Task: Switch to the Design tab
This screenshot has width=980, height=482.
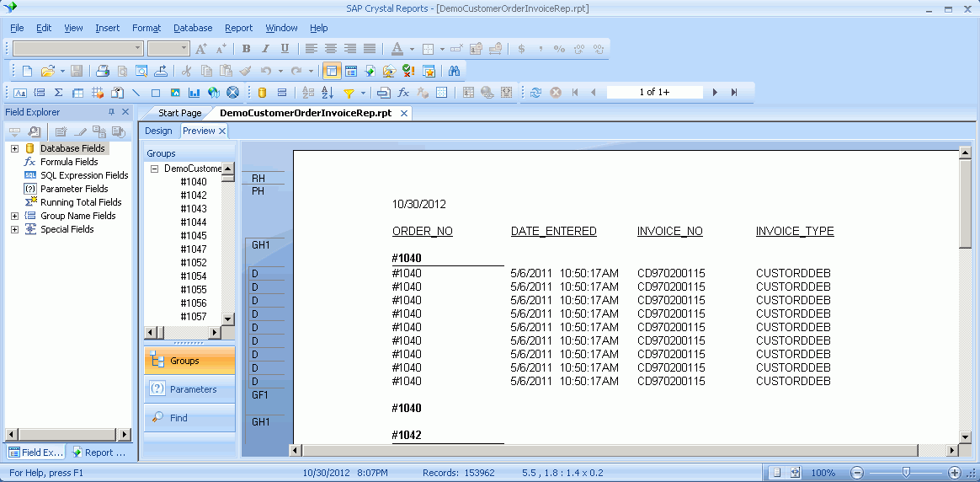Action: tap(158, 131)
